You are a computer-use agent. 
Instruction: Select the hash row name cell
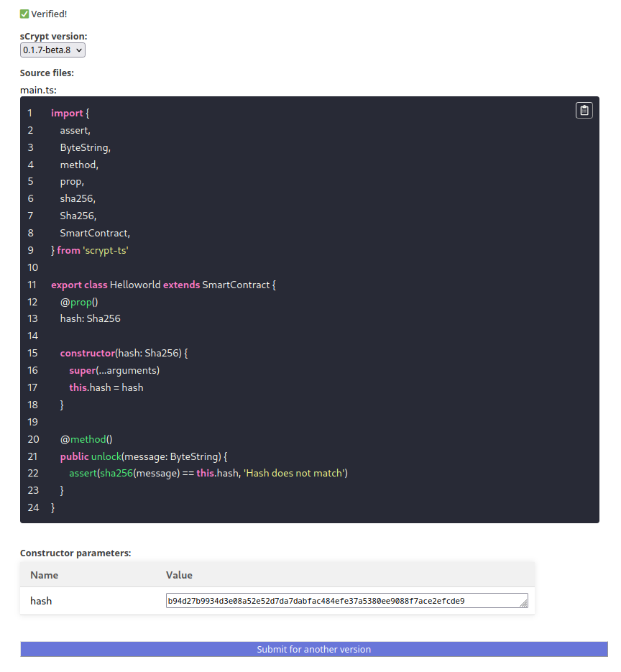[x=41, y=601]
